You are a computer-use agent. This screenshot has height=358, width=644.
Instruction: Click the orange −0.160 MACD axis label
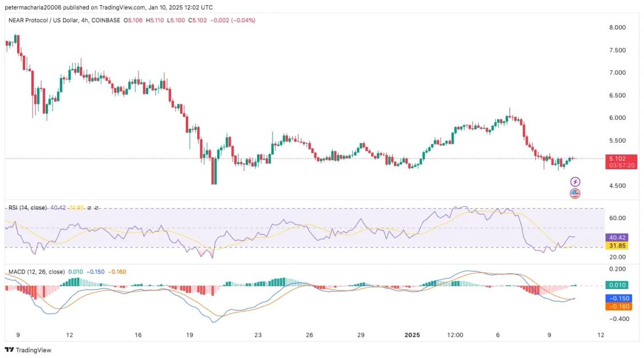pos(618,306)
